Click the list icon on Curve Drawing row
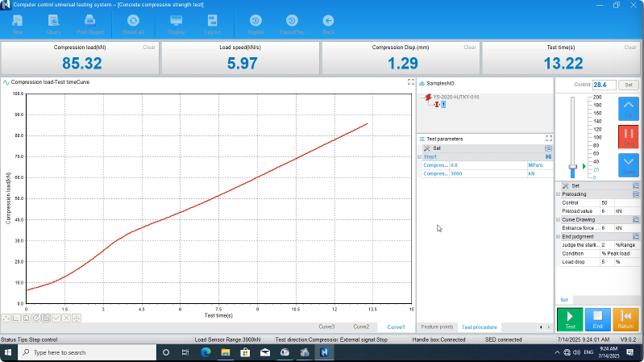644x362 pixels. point(636,219)
